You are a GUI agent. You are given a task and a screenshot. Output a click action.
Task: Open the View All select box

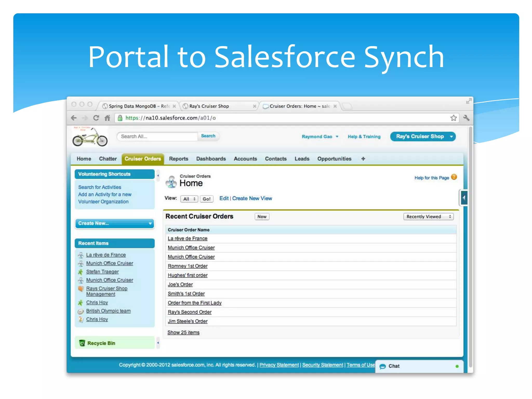(189, 199)
